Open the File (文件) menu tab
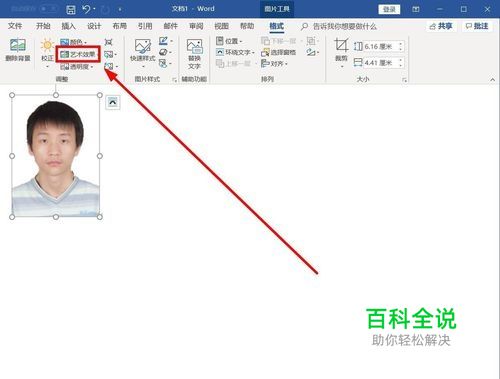Image resolution: width=500 pixels, height=379 pixels. (15, 26)
